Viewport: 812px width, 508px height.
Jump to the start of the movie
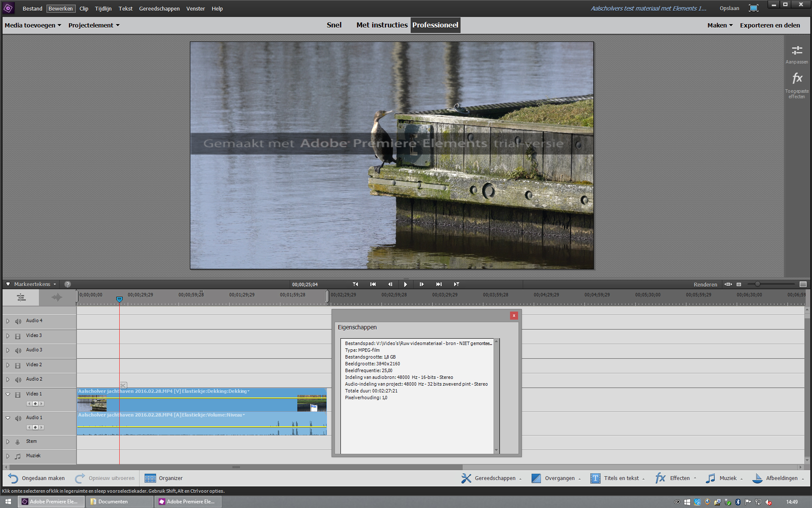373,284
